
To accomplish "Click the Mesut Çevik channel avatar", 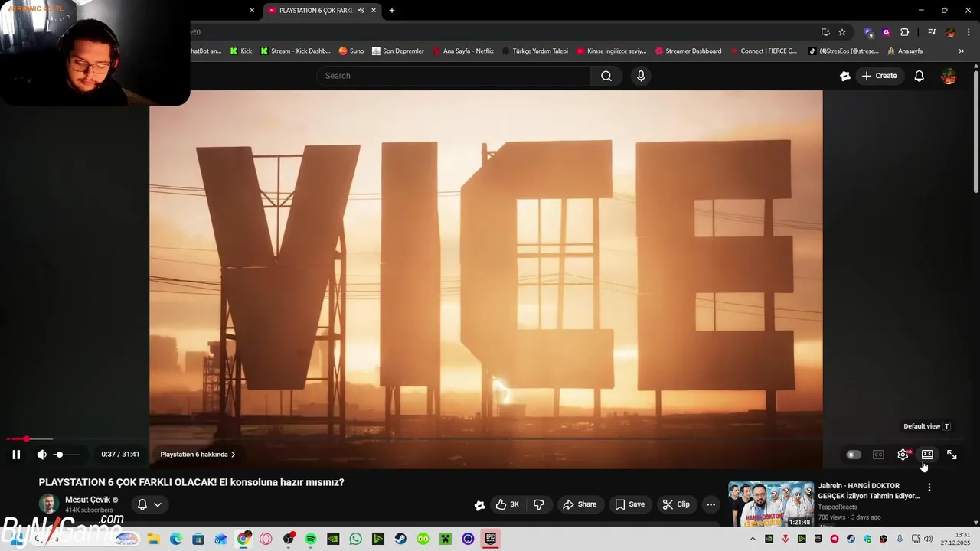I will 49,504.
